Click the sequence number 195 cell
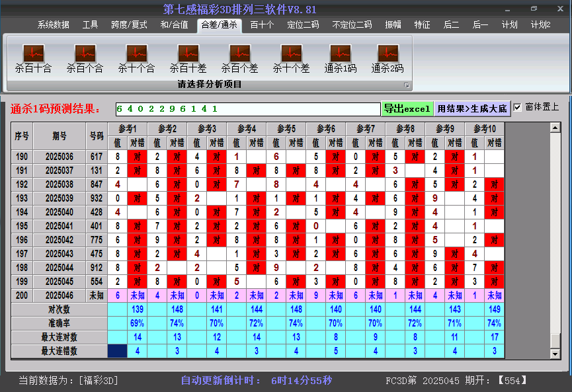The width and height of the screenshot is (572, 392). point(22,226)
